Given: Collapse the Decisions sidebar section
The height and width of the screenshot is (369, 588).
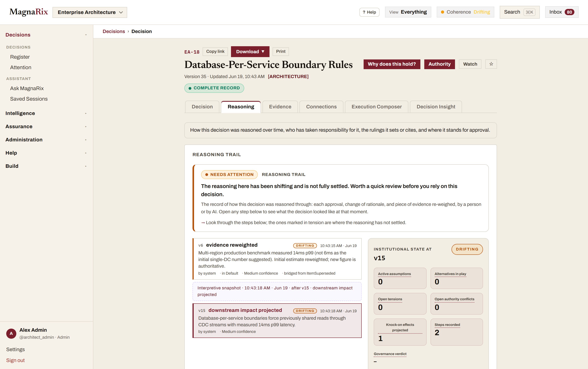Looking at the screenshot, I should click(x=46, y=35).
